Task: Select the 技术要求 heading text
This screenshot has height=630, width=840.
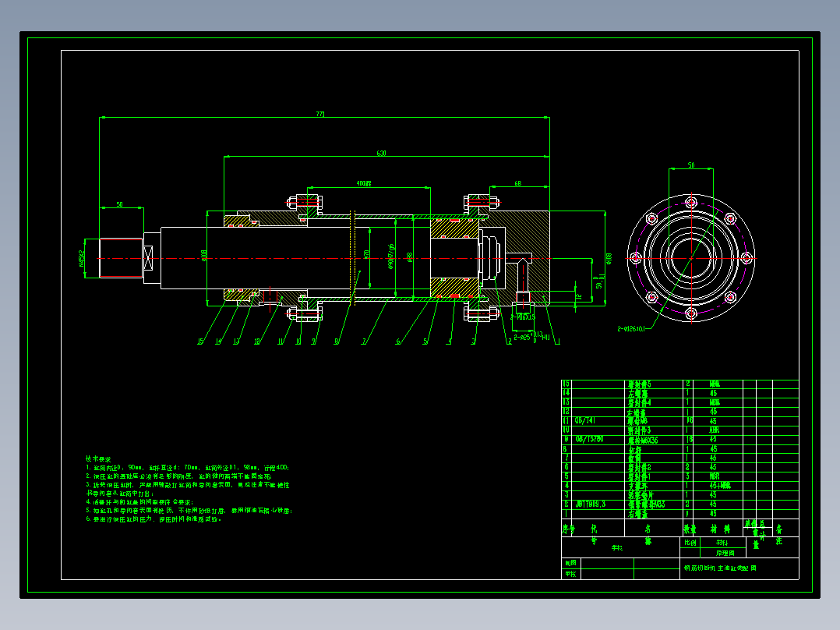Action: pos(98,459)
